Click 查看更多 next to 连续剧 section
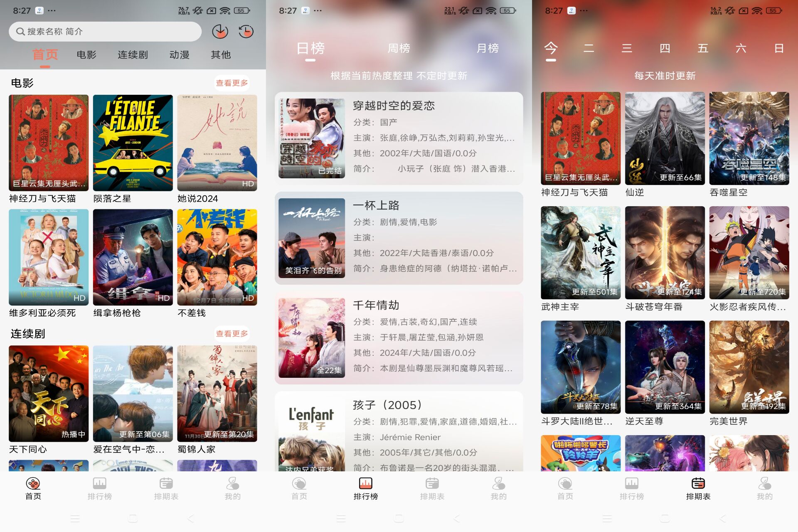The image size is (798, 532). pyautogui.click(x=232, y=334)
